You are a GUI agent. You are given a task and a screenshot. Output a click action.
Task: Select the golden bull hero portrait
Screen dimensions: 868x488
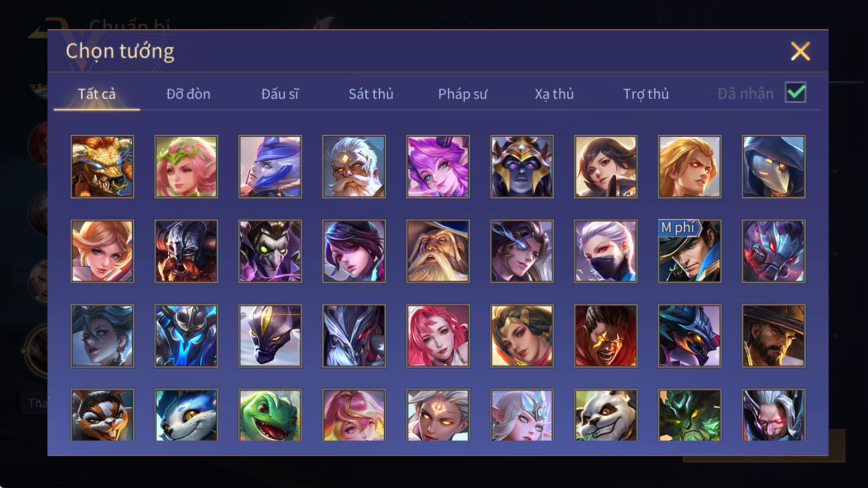(x=102, y=166)
